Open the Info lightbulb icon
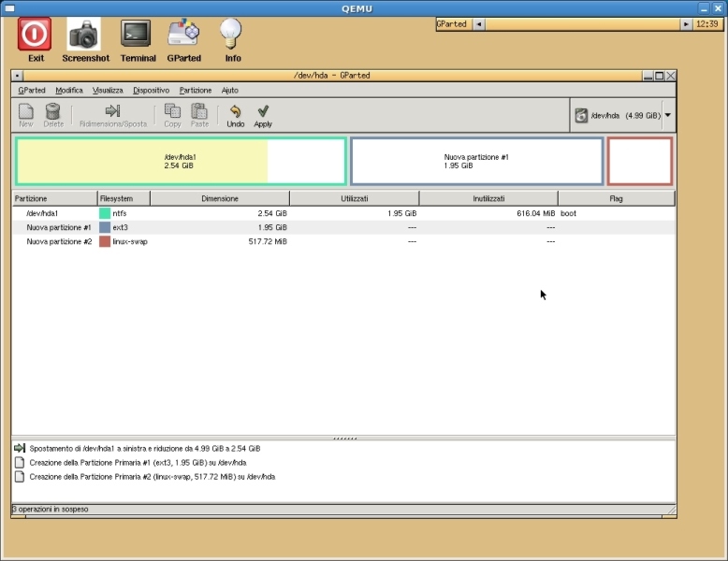Viewport: 728px width, 561px height. coord(231,34)
